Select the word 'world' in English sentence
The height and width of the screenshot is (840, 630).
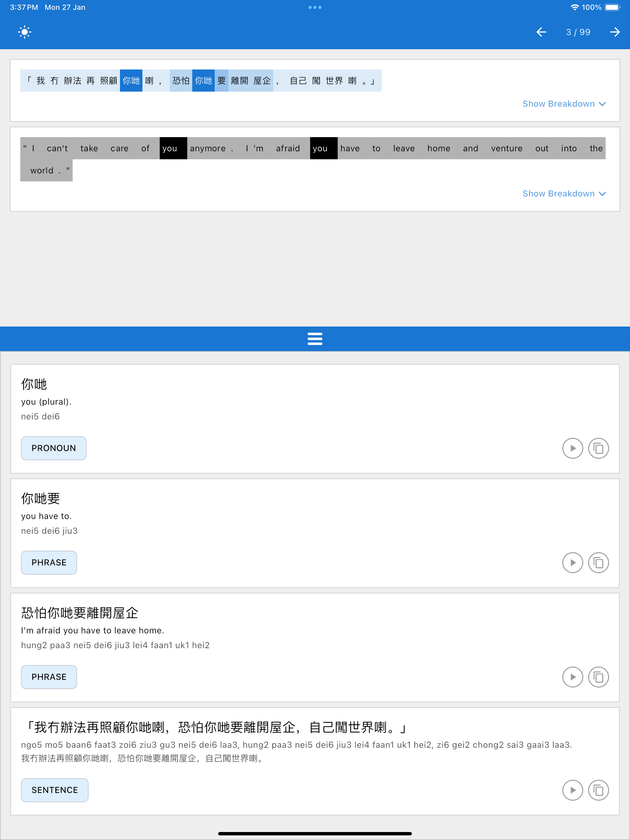[x=42, y=170]
